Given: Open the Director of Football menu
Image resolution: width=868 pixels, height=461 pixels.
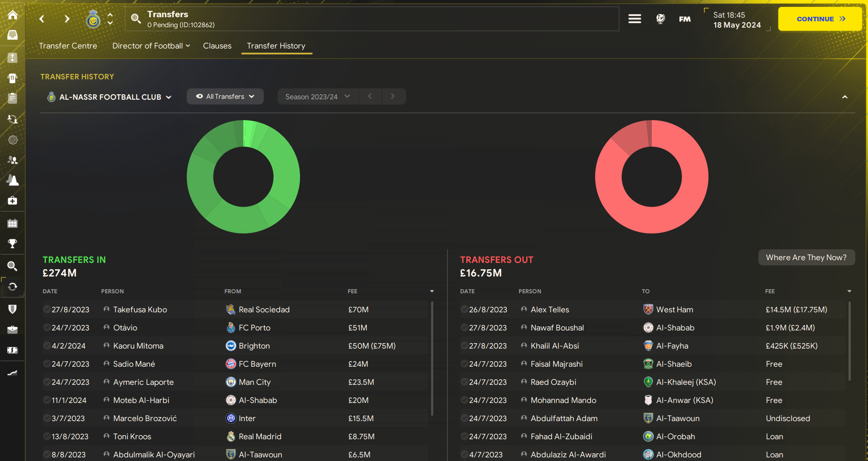Looking at the screenshot, I should (x=151, y=46).
